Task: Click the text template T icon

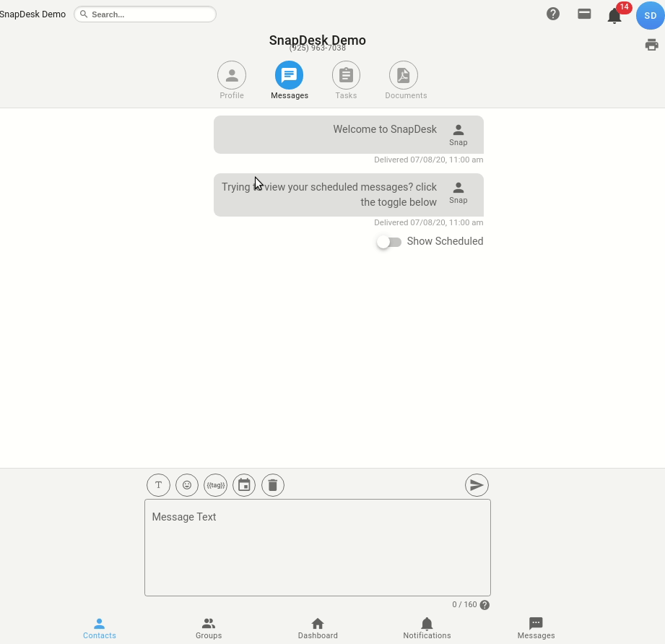Action: click(158, 485)
